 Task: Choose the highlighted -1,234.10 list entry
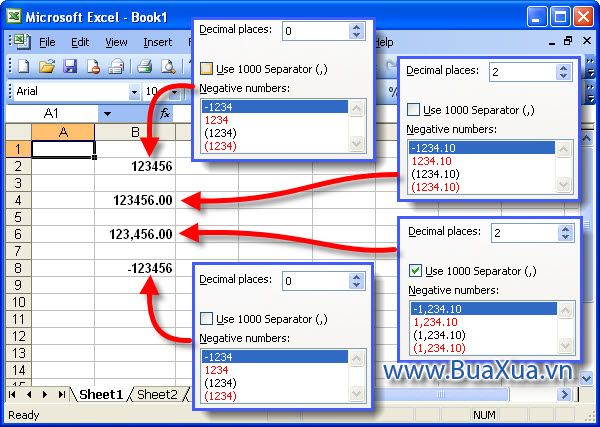pos(484,309)
